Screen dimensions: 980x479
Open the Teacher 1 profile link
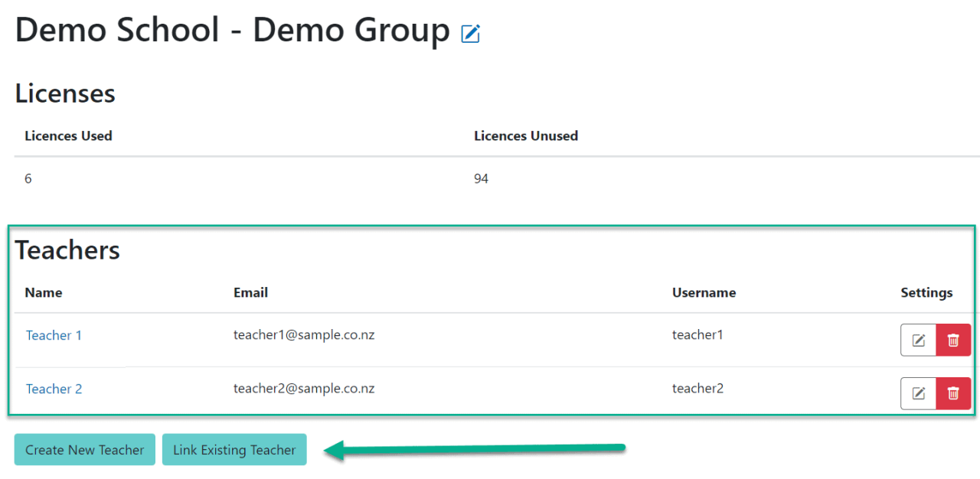[54, 335]
